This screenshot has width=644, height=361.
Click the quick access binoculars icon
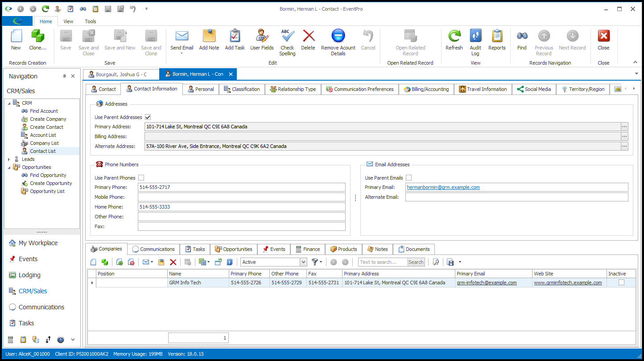pyautogui.click(x=83, y=9)
